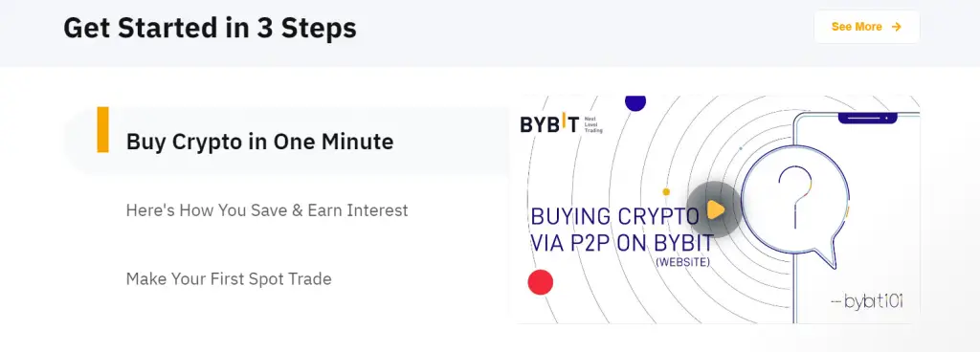Click the phone outline illustration in the thumbnail

857,218
